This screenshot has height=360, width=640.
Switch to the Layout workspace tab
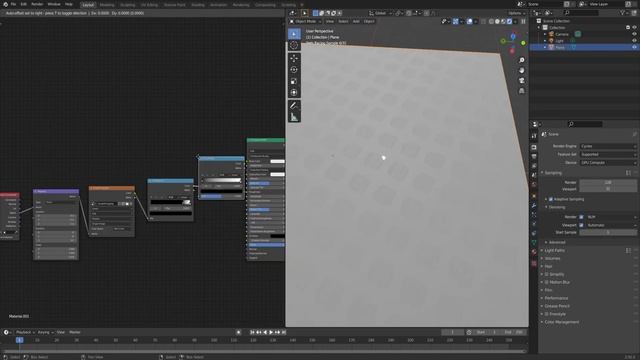pos(88,5)
